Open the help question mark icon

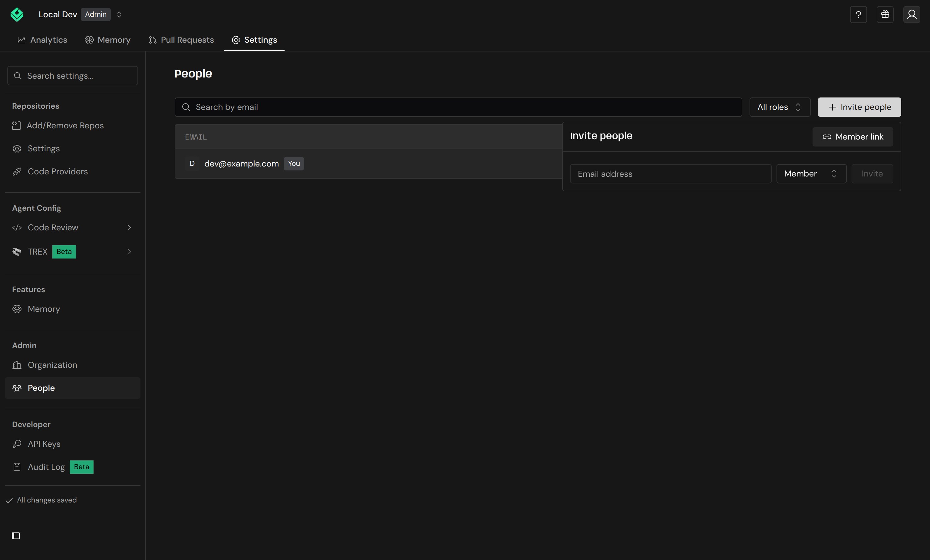point(858,14)
